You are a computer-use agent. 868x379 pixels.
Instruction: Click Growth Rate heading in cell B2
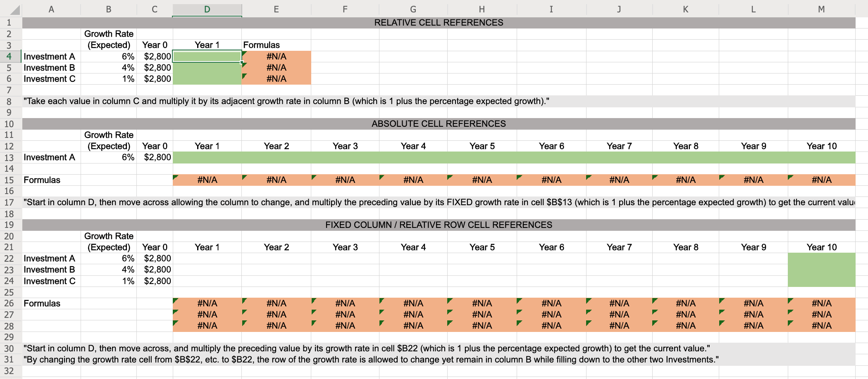(x=109, y=34)
